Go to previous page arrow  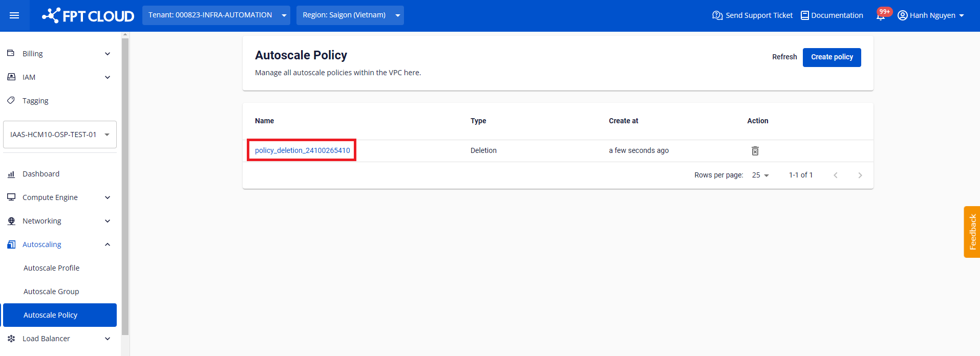(835, 175)
